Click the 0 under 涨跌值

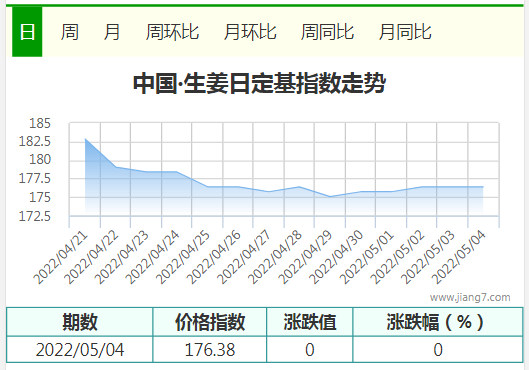(x=310, y=349)
